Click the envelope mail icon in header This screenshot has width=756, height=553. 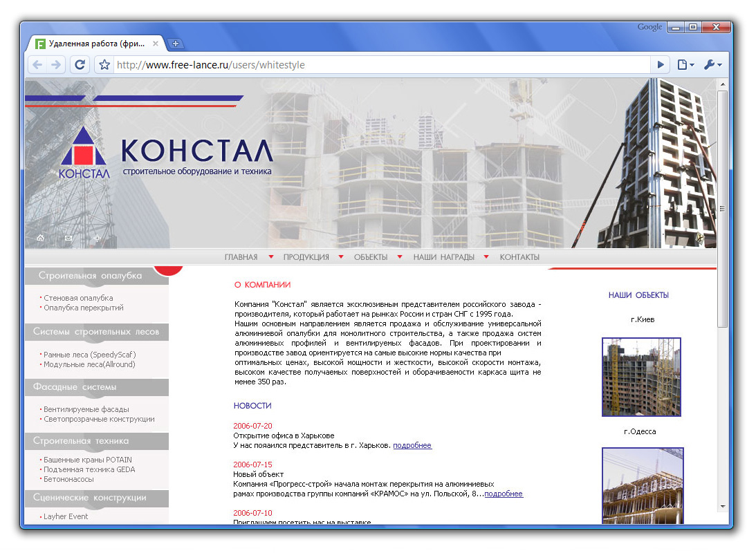pos(68,238)
